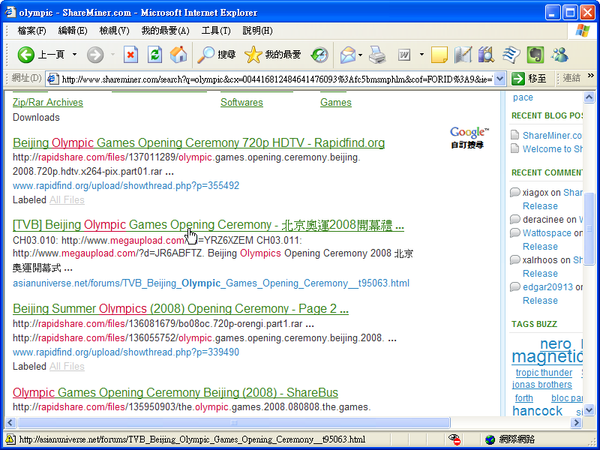Open rapidfind.org showthread p=355492 URL
This screenshot has height=450, width=600.
(x=126, y=186)
